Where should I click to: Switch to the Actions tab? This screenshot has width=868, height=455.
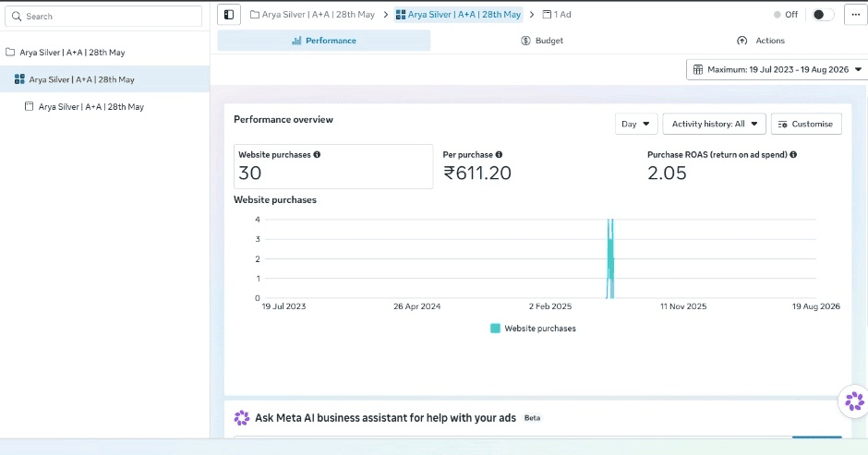(761, 41)
